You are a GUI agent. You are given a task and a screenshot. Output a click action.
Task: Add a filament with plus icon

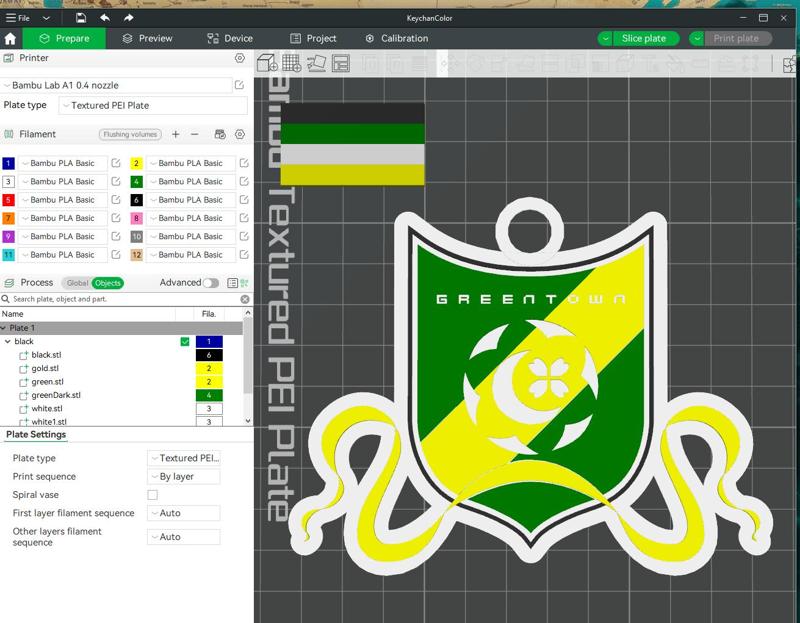(x=176, y=134)
